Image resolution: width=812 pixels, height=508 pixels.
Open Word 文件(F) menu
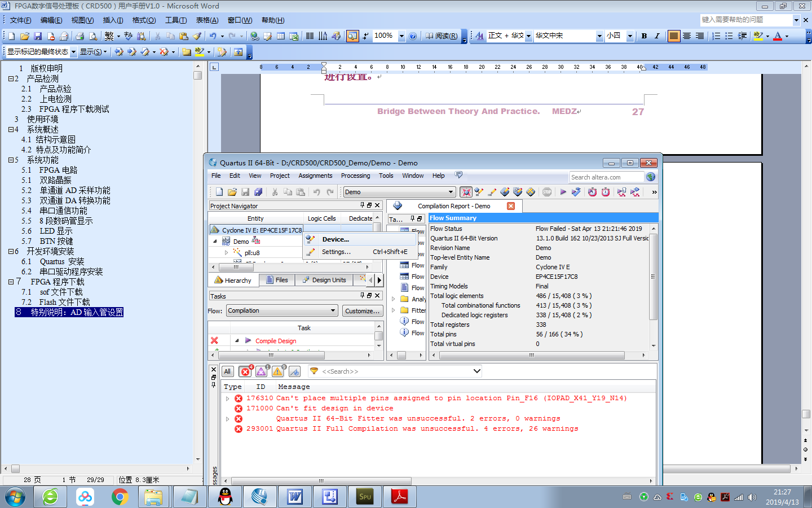coord(20,20)
